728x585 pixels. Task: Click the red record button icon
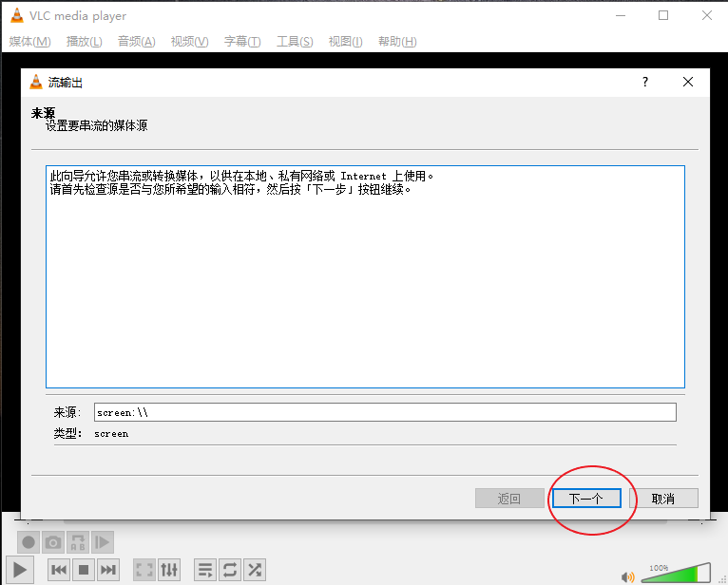[29, 542]
